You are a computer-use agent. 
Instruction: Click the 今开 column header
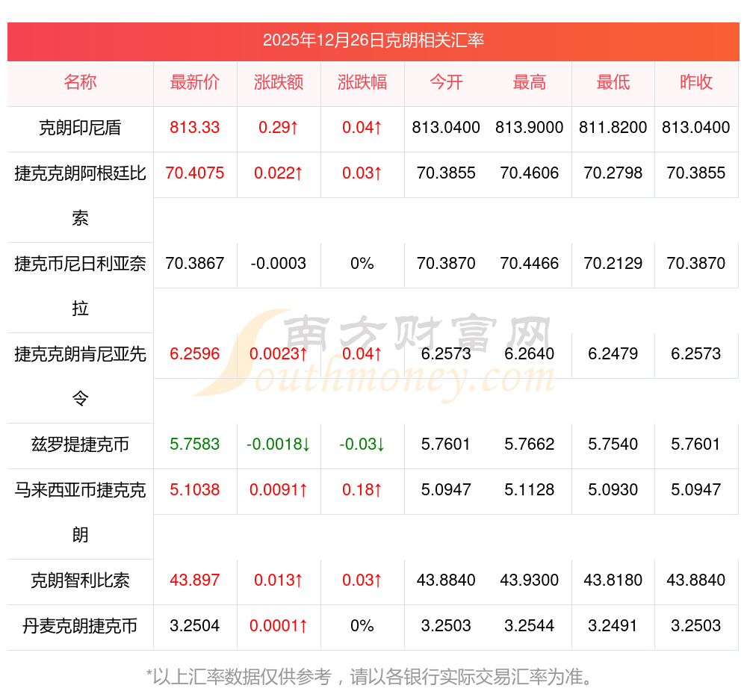click(446, 82)
